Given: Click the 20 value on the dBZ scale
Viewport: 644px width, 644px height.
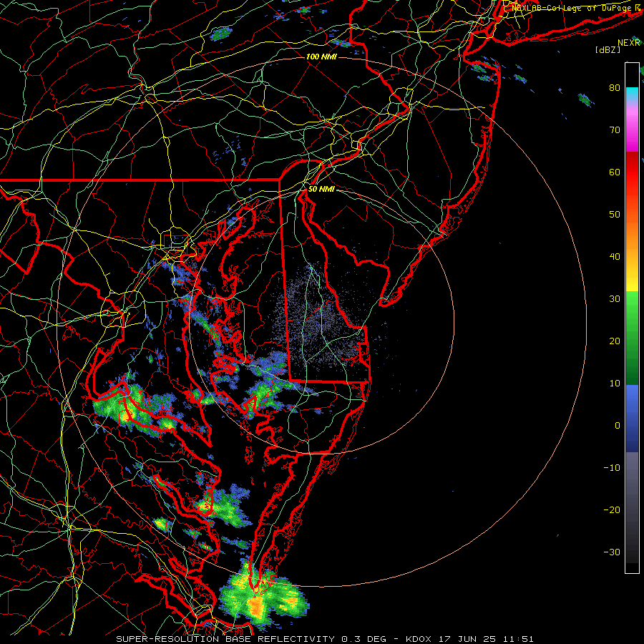Looking at the screenshot, I should (615, 342).
